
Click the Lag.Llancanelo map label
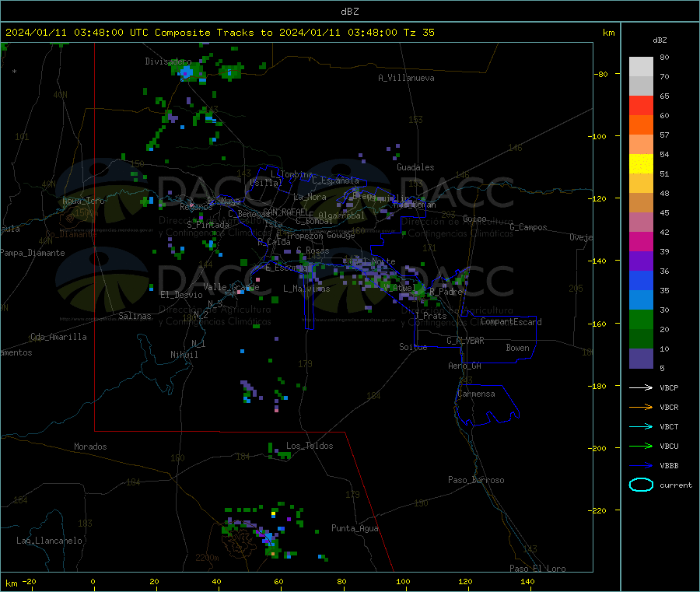pos(50,541)
